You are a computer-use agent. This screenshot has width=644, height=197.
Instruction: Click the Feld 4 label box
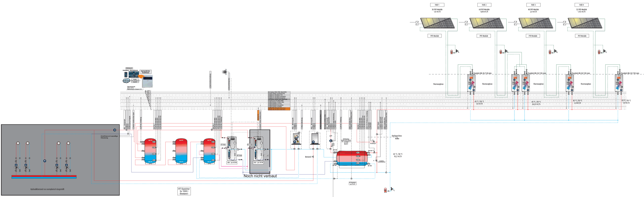581,5
